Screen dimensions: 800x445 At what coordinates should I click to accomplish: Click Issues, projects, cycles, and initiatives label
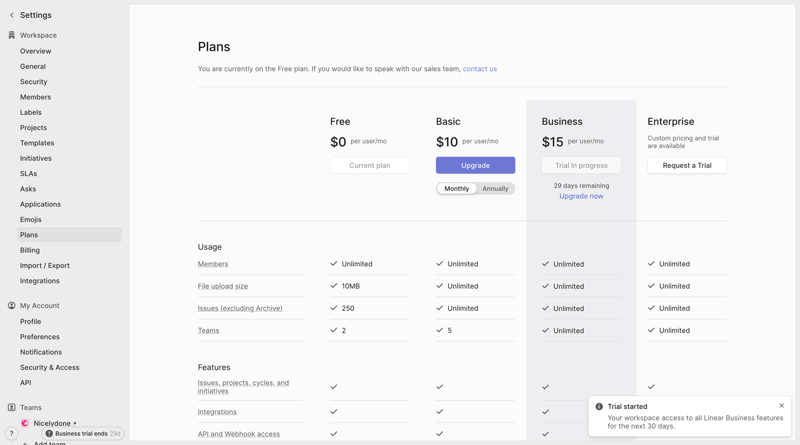click(x=243, y=387)
